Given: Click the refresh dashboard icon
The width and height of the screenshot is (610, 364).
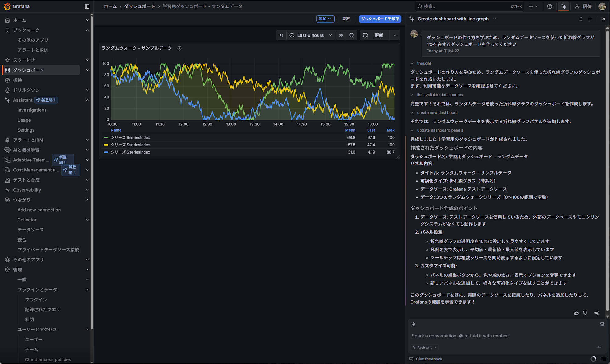Looking at the screenshot, I should click(x=365, y=35).
